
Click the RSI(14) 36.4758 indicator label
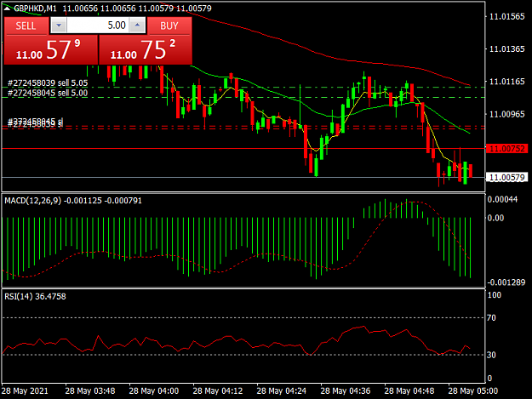(x=35, y=296)
